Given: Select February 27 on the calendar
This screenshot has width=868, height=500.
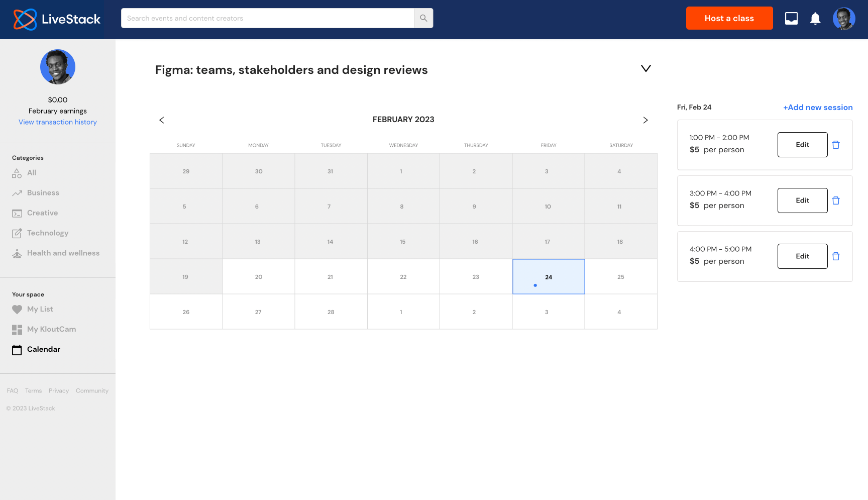Looking at the screenshot, I should 259,312.
